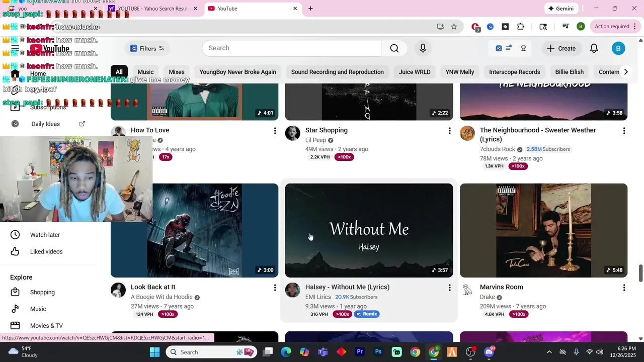The height and width of the screenshot is (362, 644).
Task: Open Drake OVO owl channel avatar
Action: [x=467, y=290]
